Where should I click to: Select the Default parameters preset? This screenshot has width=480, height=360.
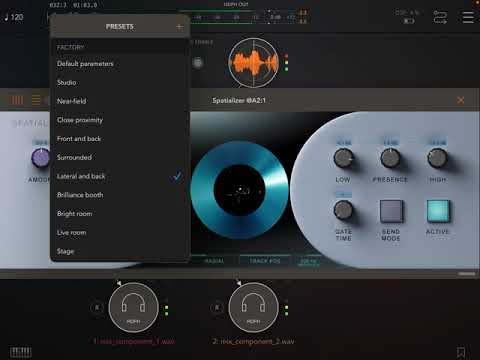pyautogui.click(x=120, y=64)
